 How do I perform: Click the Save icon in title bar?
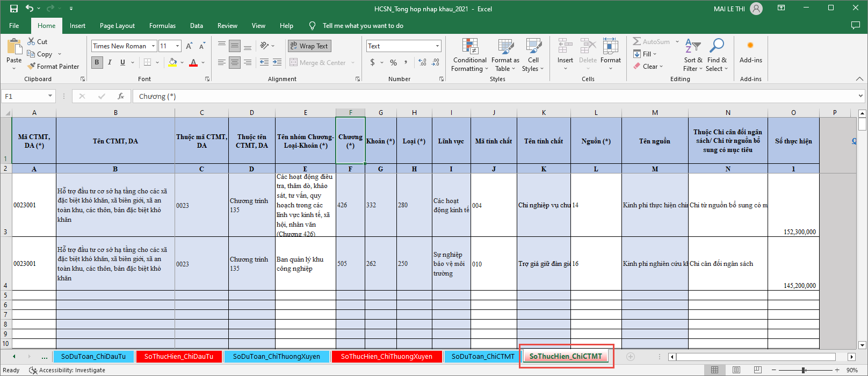coord(14,9)
